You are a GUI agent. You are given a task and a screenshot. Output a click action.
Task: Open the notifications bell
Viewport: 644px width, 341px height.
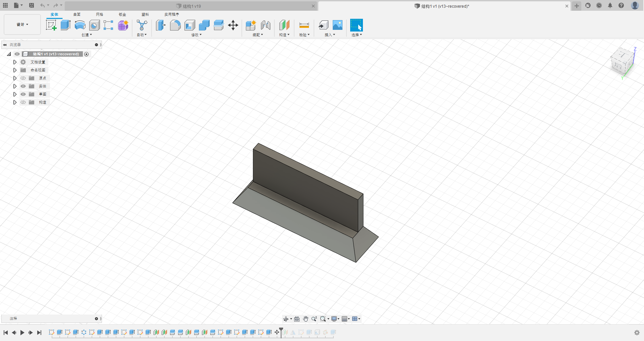(610, 5)
